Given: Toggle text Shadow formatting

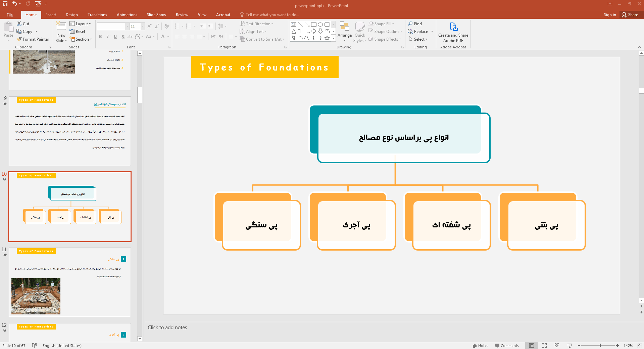Looking at the screenshot, I should pos(123,37).
